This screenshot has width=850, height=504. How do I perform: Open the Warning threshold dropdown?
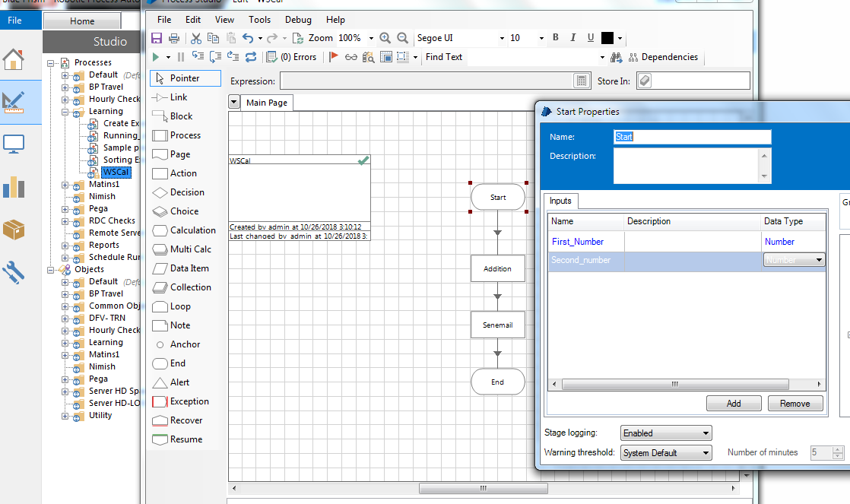click(x=666, y=453)
